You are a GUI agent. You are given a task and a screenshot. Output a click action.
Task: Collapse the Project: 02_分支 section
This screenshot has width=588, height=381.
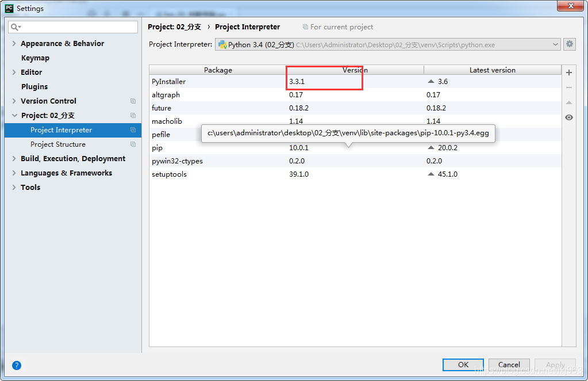pyautogui.click(x=14, y=115)
